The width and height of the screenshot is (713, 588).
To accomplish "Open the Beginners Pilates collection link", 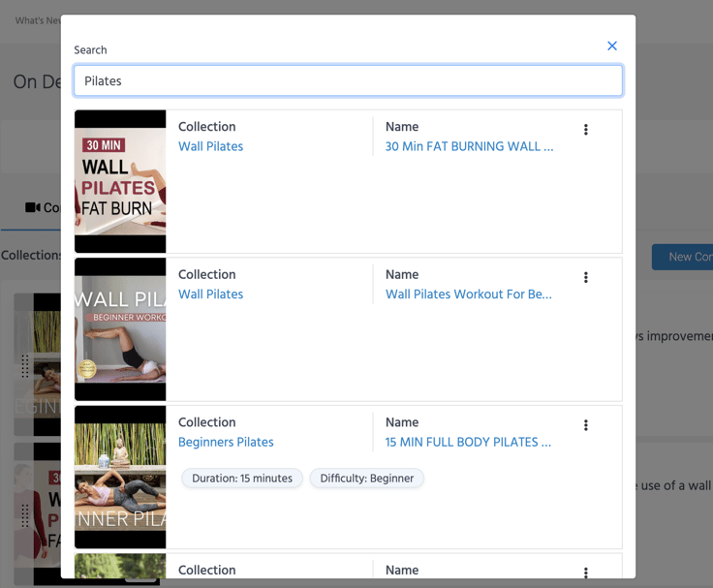I will pyautogui.click(x=226, y=442).
